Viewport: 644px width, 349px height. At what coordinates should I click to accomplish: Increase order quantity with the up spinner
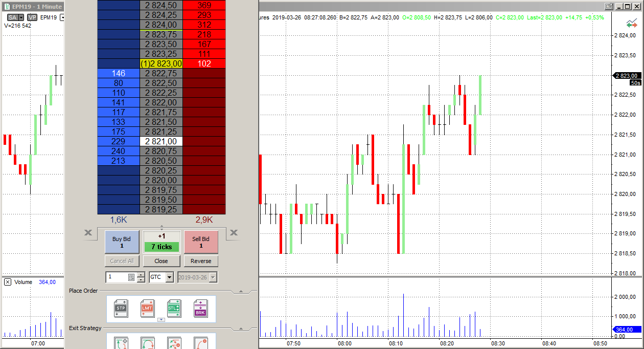pos(141,275)
